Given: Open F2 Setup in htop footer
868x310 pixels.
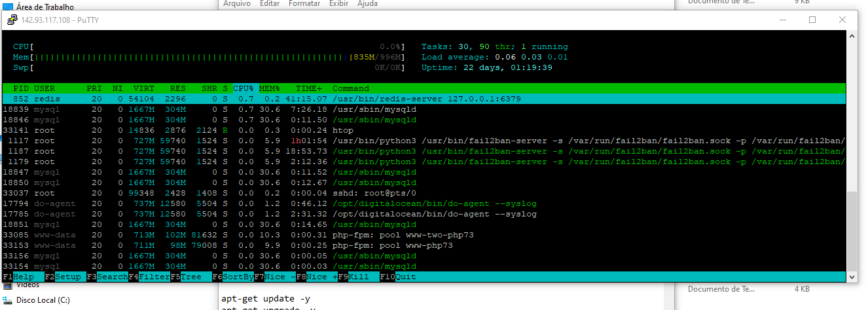Looking at the screenshot, I should (x=65, y=277).
